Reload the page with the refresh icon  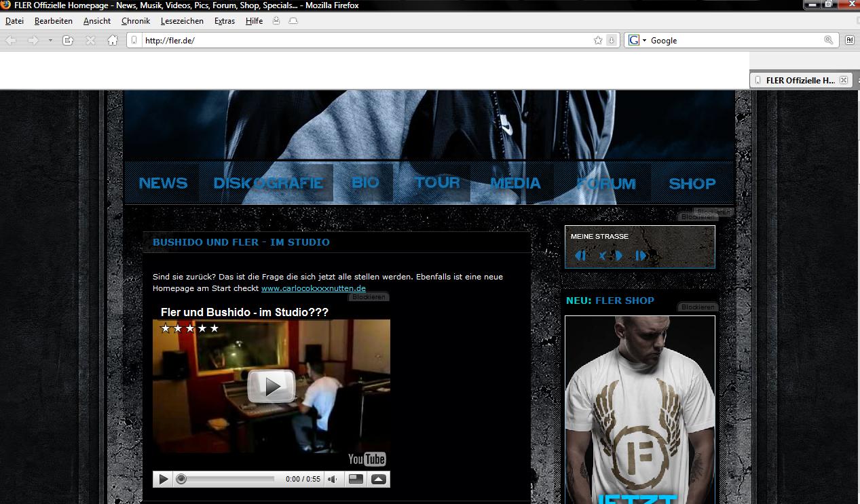(x=68, y=41)
